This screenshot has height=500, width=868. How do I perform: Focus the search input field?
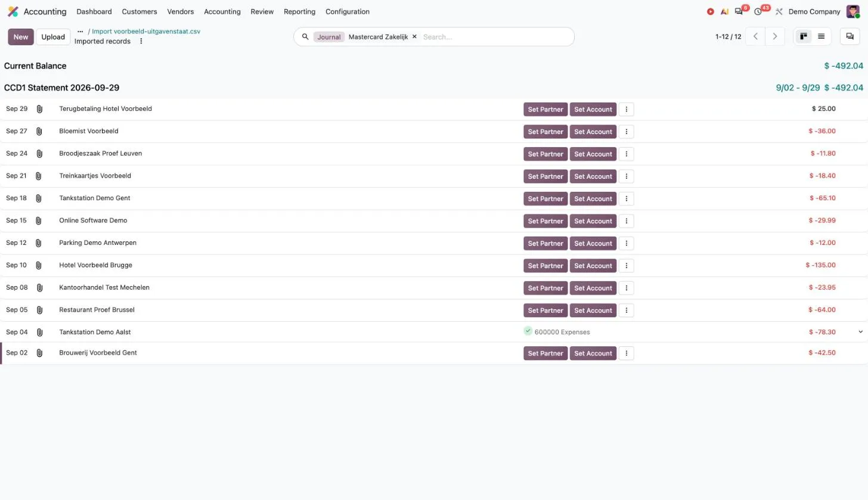coord(495,37)
